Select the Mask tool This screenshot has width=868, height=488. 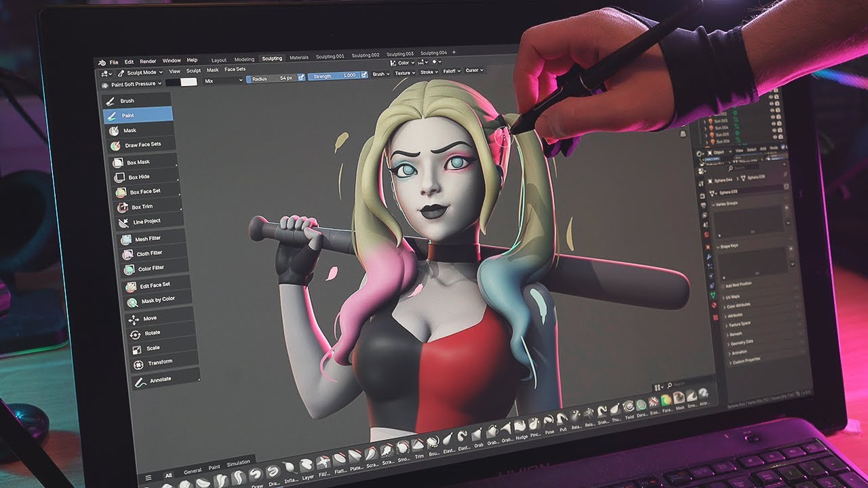tap(139, 130)
